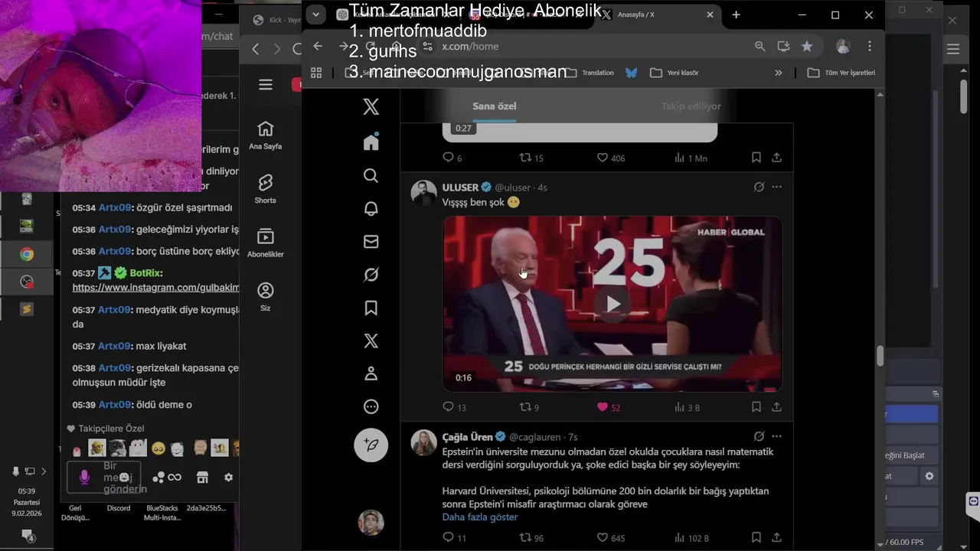Screen dimensions: 980x551
Task: Open X Premium icon in sidebar
Action: click(x=371, y=341)
